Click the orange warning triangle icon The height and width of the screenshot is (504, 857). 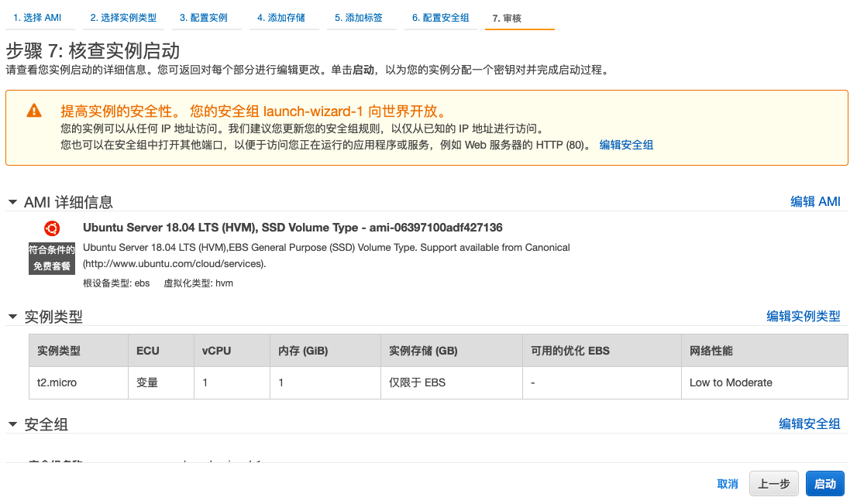point(34,111)
